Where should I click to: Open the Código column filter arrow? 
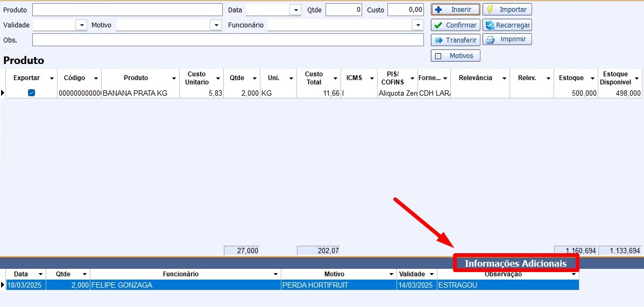96,78
